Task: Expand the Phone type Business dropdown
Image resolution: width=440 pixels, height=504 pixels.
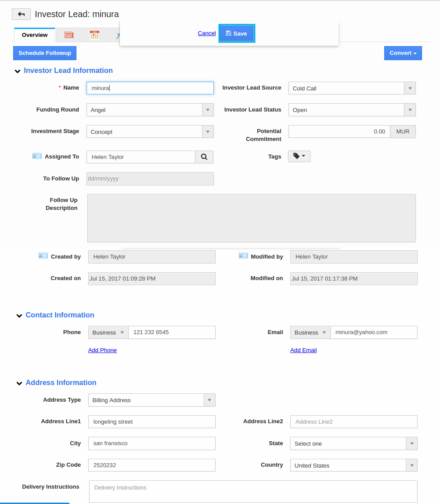Action: (108, 332)
